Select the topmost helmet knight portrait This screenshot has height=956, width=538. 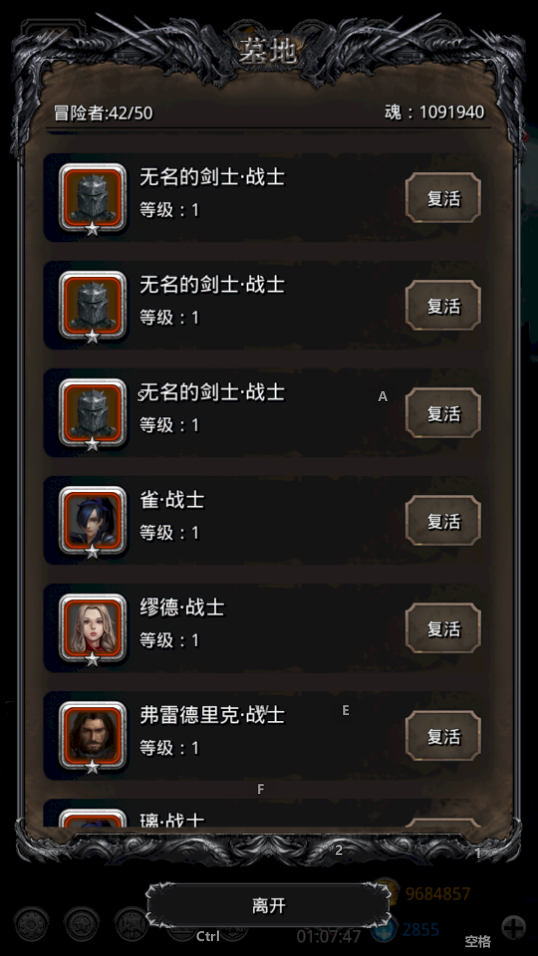(x=92, y=199)
